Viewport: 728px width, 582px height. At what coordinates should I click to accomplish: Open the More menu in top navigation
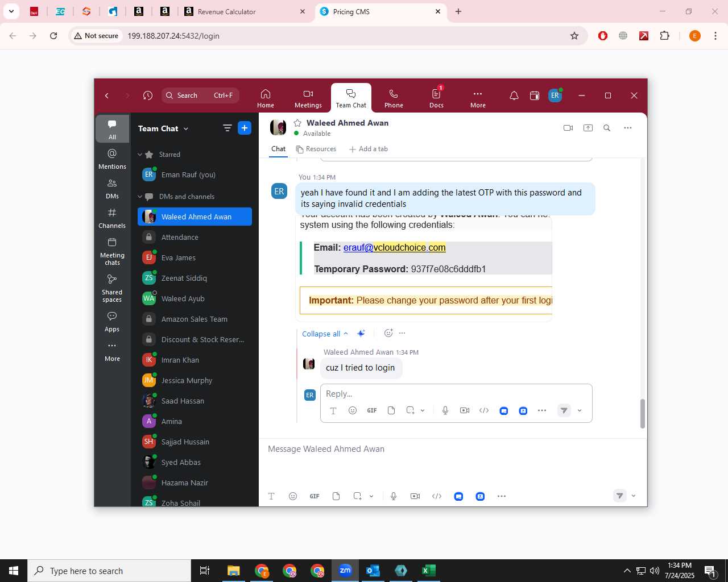pyautogui.click(x=478, y=98)
